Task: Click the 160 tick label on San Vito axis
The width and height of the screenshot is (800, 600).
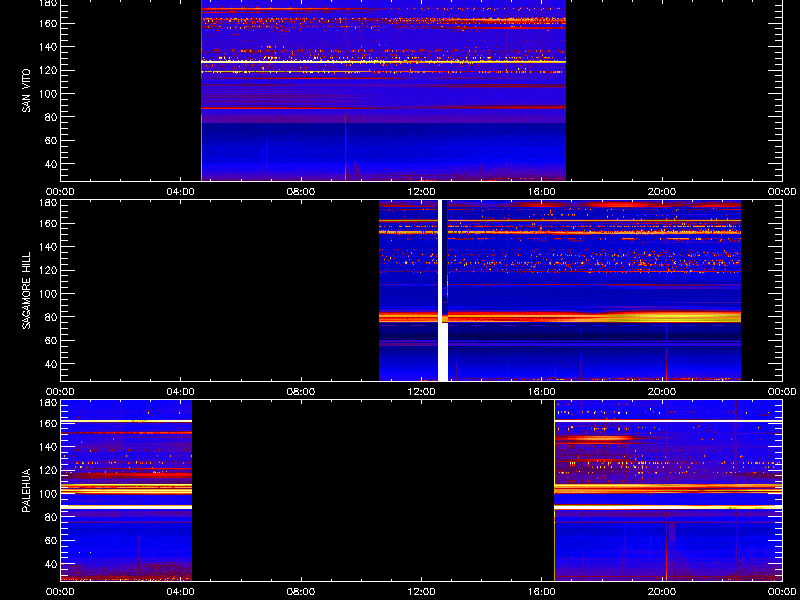Action: tap(47, 23)
